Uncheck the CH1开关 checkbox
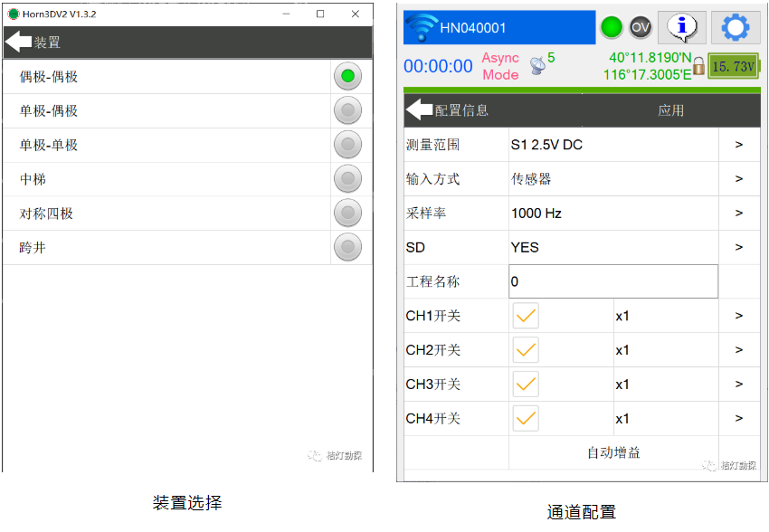 pyautogui.click(x=526, y=316)
